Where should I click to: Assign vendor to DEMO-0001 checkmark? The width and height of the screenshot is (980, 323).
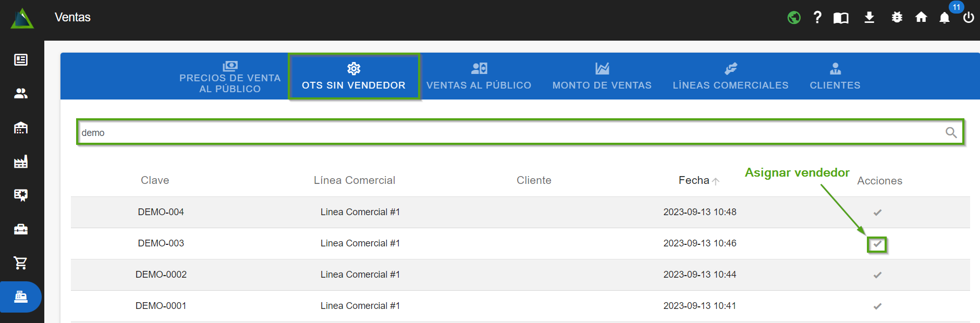tap(877, 306)
